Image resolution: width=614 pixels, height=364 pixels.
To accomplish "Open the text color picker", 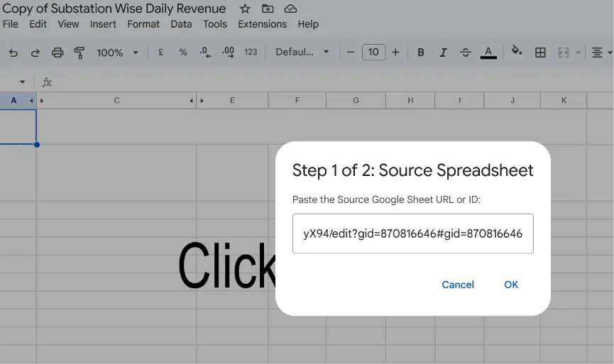I will (x=488, y=53).
